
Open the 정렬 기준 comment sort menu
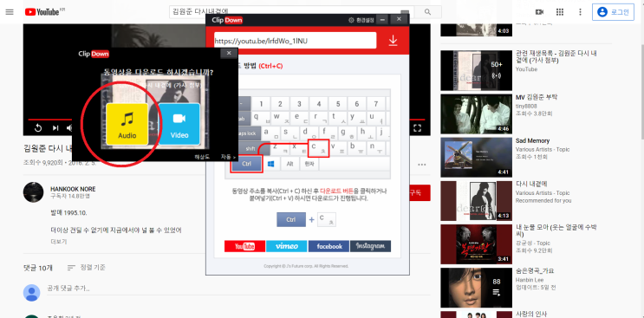pyautogui.click(x=87, y=268)
